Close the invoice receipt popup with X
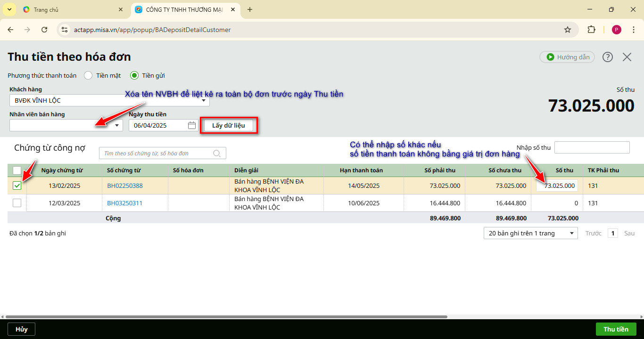 pos(627,57)
